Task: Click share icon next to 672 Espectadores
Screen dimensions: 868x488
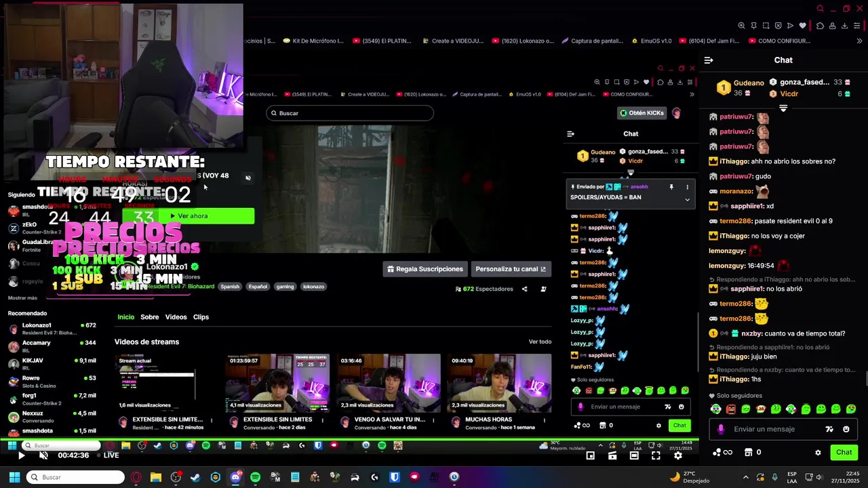Action: [524, 289]
